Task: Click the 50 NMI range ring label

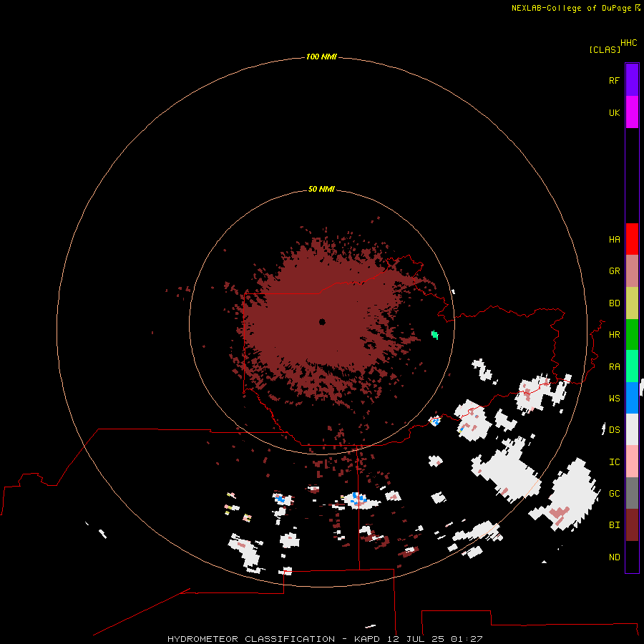Action: point(321,189)
